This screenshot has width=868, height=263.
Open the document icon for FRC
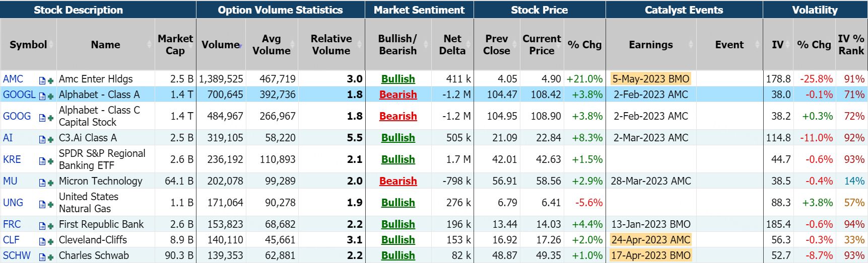[42, 226]
